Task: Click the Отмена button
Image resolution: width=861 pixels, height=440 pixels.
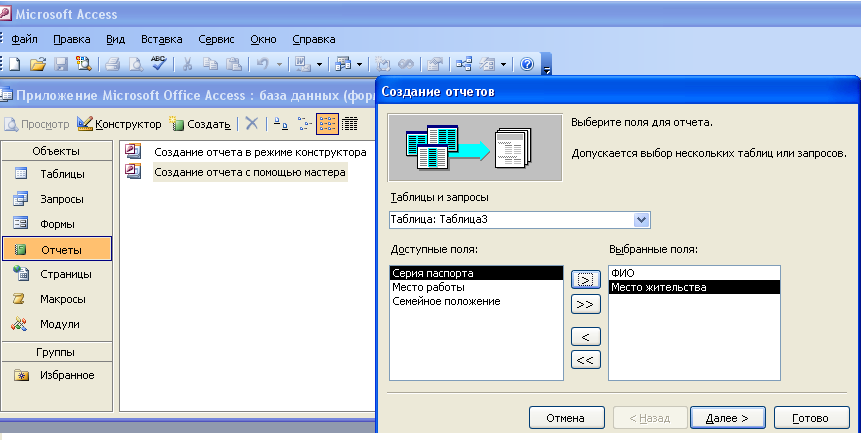Action: pyautogui.click(x=566, y=418)
